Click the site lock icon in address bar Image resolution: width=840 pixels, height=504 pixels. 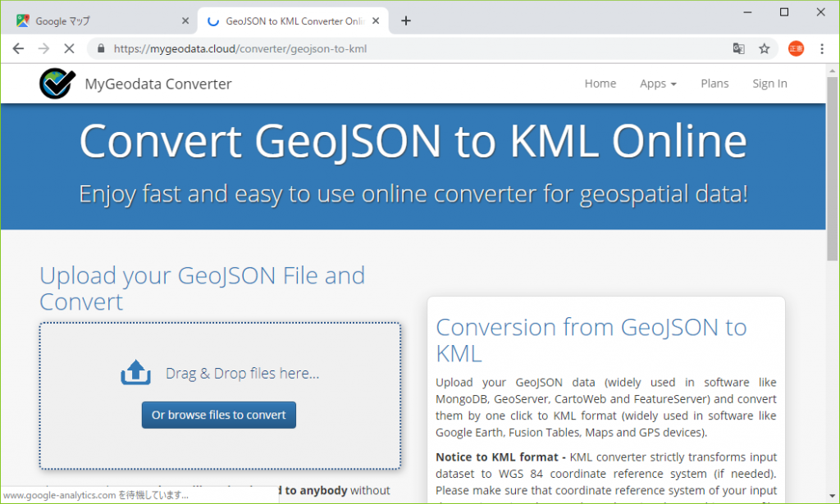(x=102, y=48)
